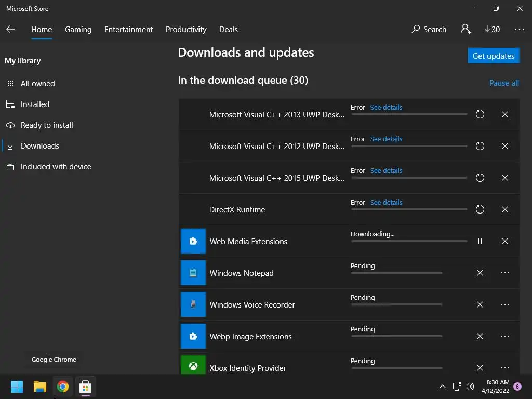Open the notification badge showing 6
532x399 pixels.
click(x=517, y=387)
